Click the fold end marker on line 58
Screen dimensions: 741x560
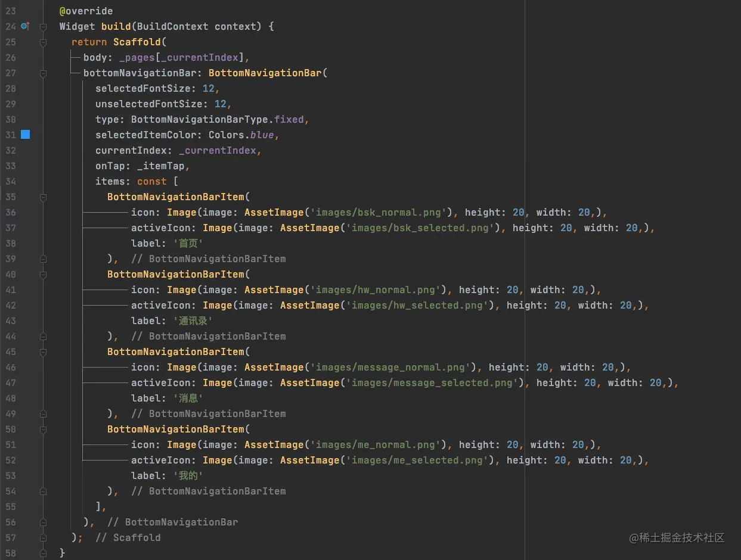click(x=43, y=553)
